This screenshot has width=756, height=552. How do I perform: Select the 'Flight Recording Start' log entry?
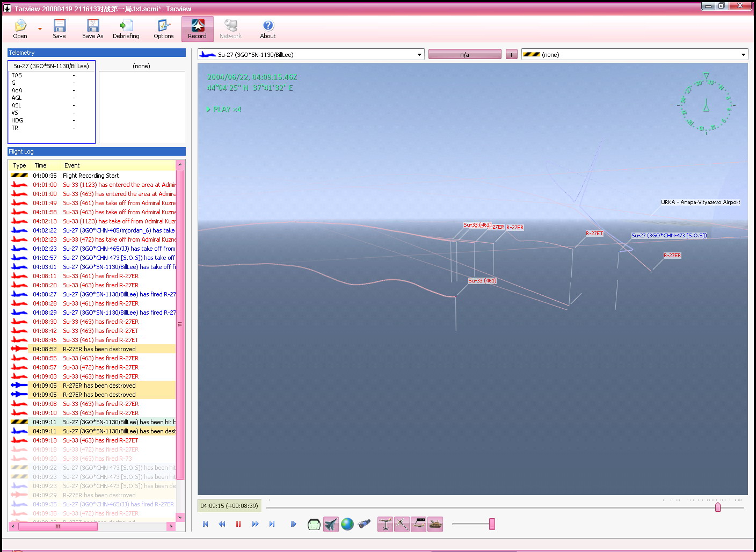[91, 176]
